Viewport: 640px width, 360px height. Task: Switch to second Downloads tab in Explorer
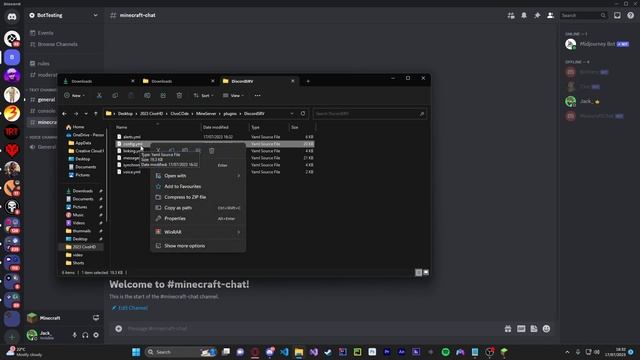coord(178,81)
